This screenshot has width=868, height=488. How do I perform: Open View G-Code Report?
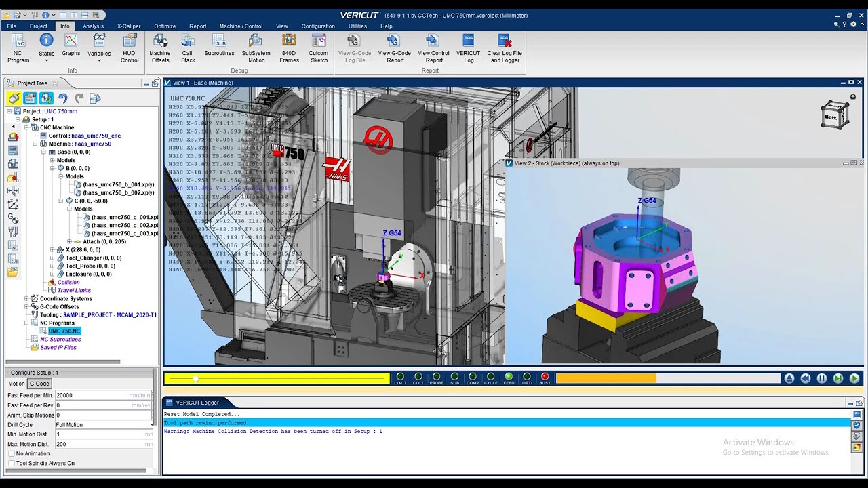click(x=395, y=48)
